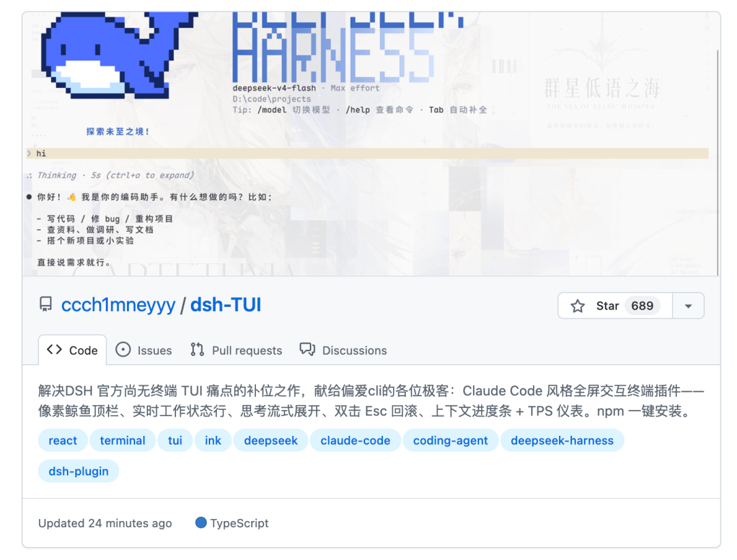Select the claude-code topic tag
737x560 pixels.
[x=356, y=440]
